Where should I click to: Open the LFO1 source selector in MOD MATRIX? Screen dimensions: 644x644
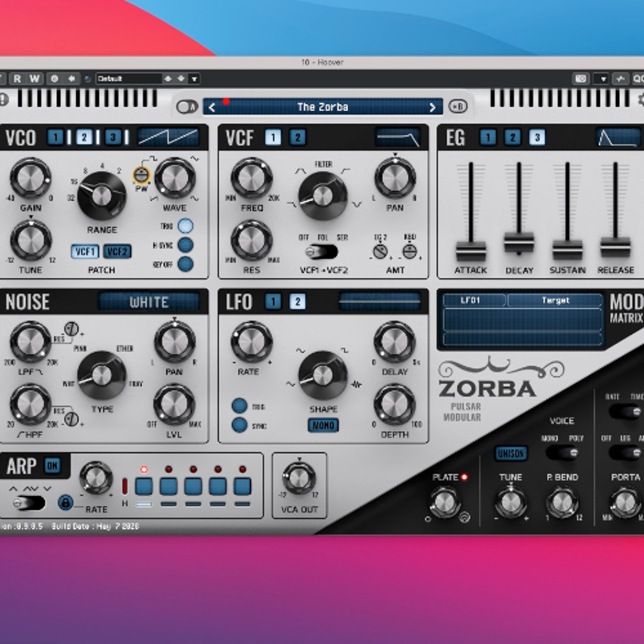coord(475,300)
